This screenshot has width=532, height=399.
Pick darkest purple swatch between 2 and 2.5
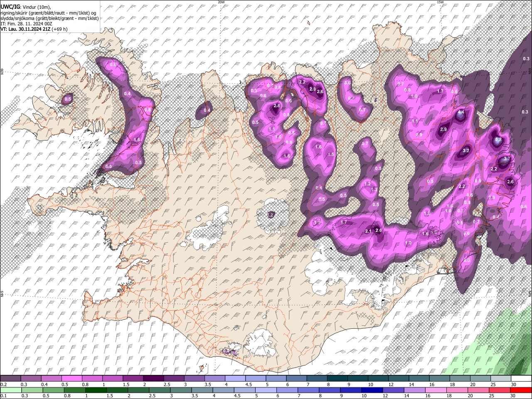pyautogui.click(x=153, y=379)
